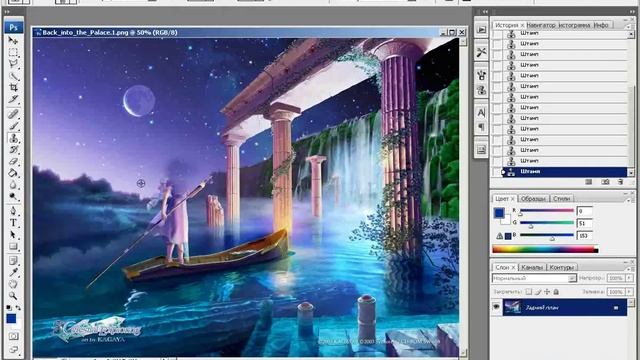Select the Zoom tool
The image size is (640, 360).
click(13, 296)
